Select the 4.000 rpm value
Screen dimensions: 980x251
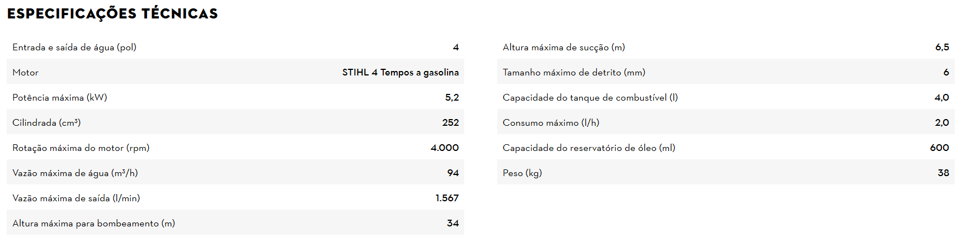[444, 148]
